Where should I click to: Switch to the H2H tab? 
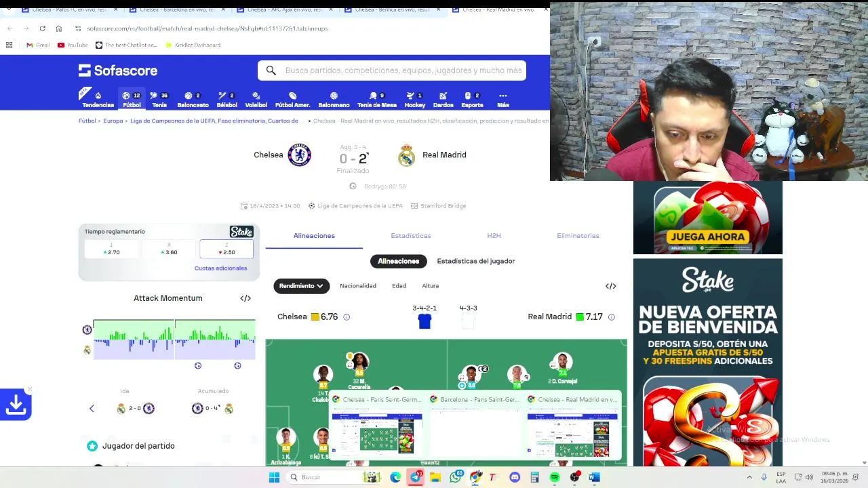494,236
